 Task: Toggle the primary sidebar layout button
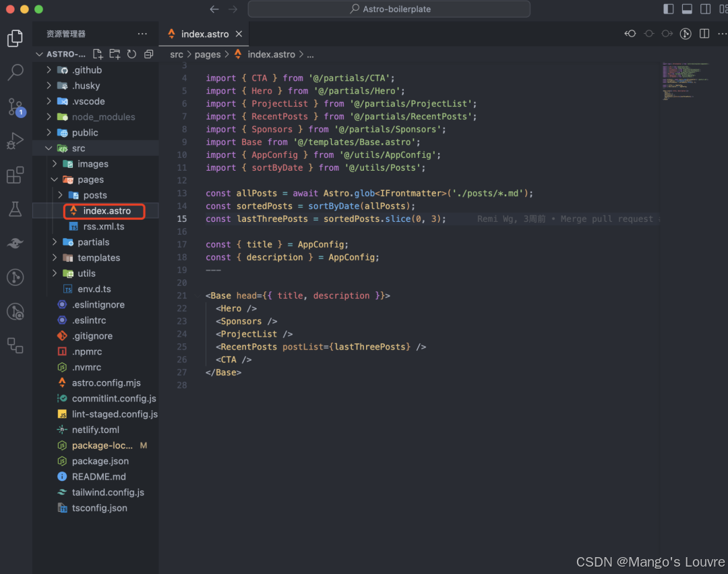coord(668,9)
